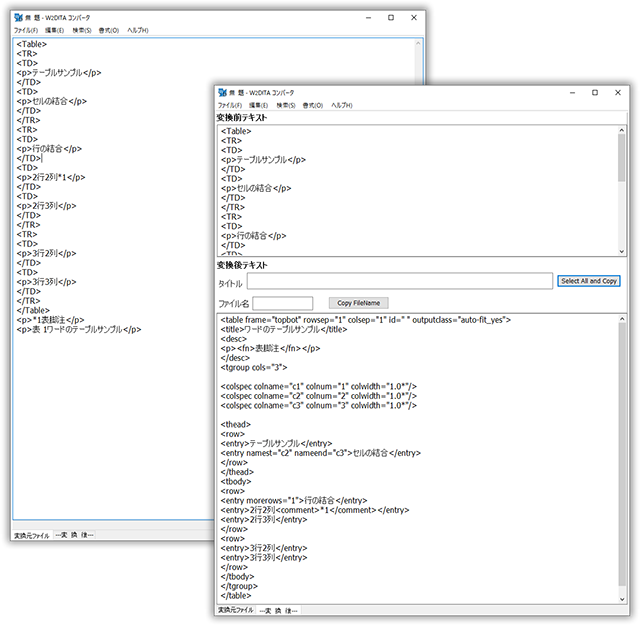Click scroll-down arrow of converted output box
Screen dimensions: 640x626
[622, 599]
